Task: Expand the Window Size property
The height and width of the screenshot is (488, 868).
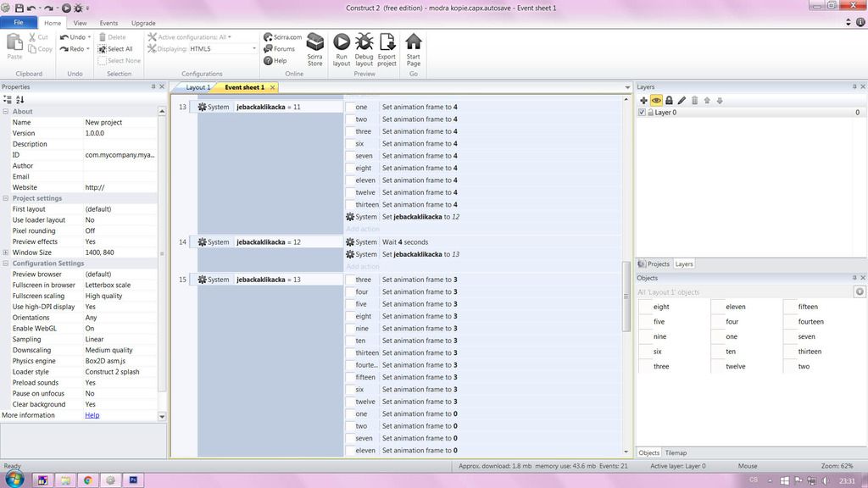Action: (x=6, y=252)
